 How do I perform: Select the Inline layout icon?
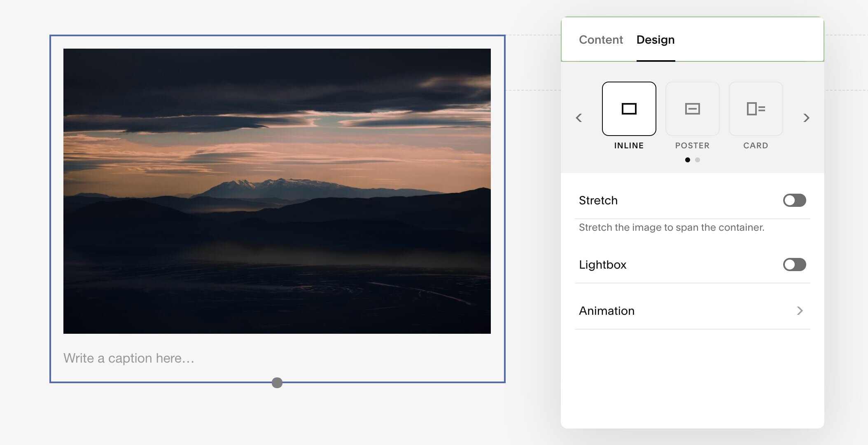(x=629, y=109)
